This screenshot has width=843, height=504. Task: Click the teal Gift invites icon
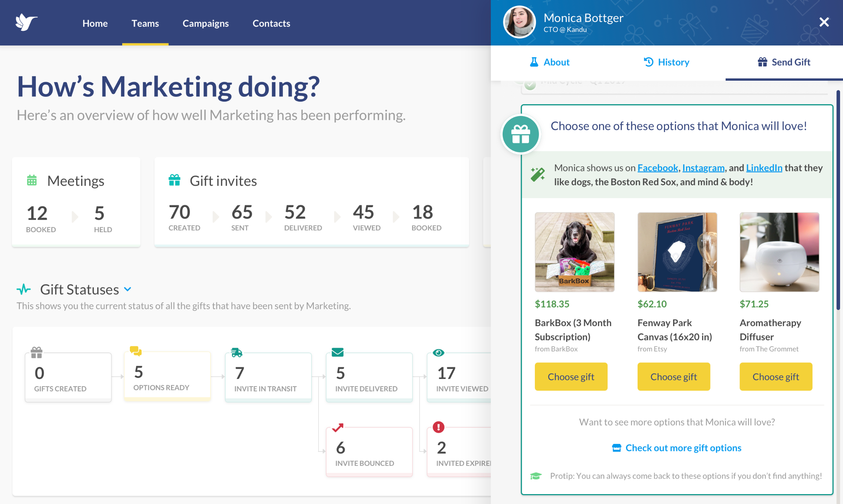[175, 180]
